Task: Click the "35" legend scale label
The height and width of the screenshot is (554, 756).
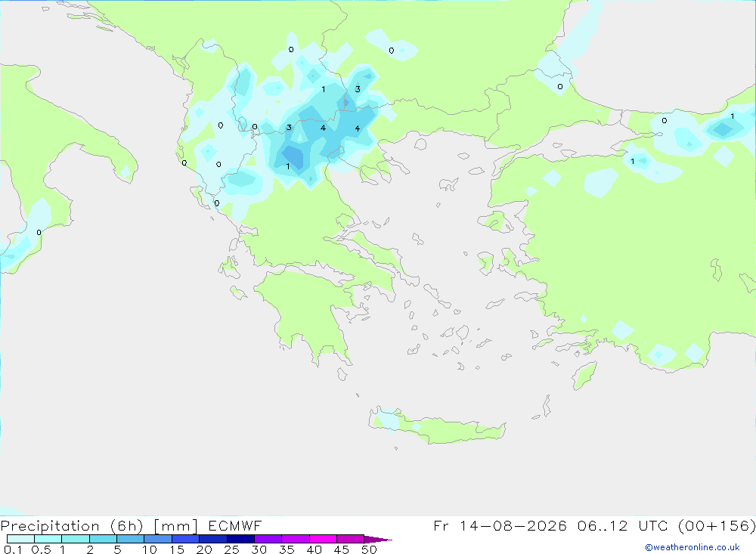Action: point(287,549)
